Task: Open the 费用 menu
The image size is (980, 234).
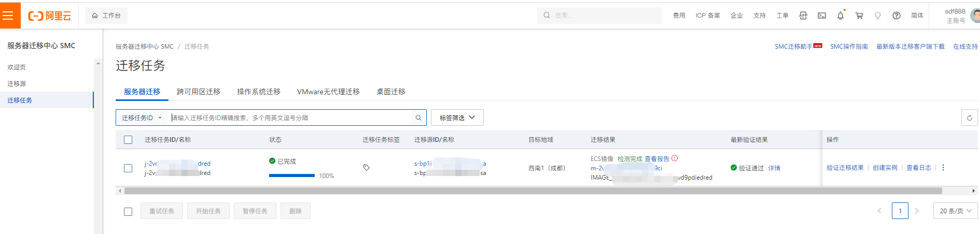Action: tap(679, 16)
